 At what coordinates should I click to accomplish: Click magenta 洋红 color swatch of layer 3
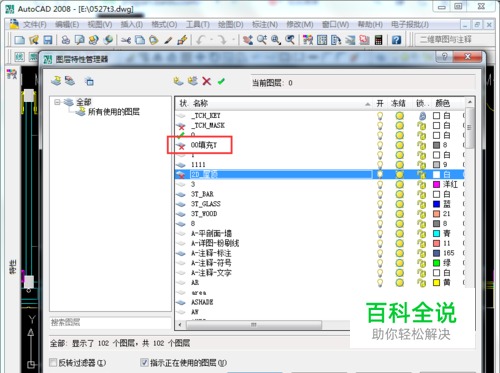[436, 185]
